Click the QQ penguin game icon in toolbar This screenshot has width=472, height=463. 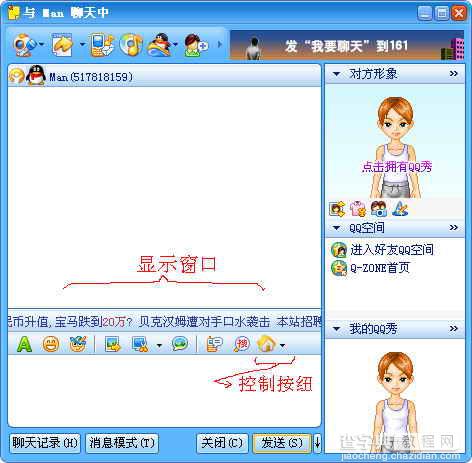coord(160,44)
